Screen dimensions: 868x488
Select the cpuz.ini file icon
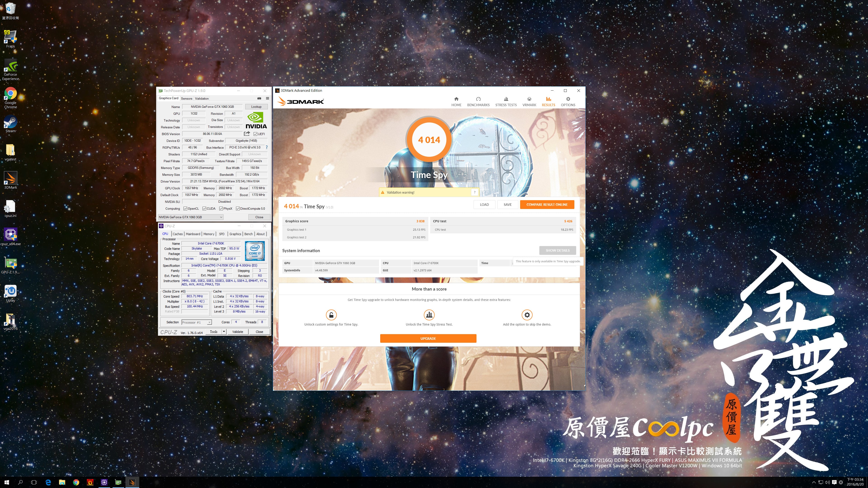[10, 209]
